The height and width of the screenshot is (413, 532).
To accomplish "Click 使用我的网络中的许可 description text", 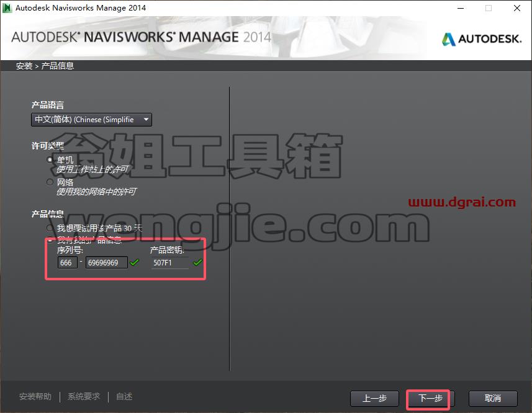I will pyautogui.click(x=96, y=192).
